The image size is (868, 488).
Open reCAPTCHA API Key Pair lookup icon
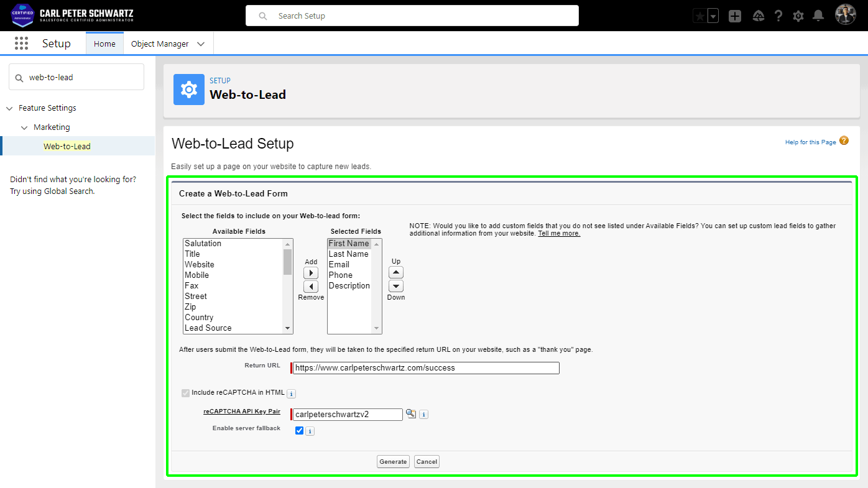(411, 413)
